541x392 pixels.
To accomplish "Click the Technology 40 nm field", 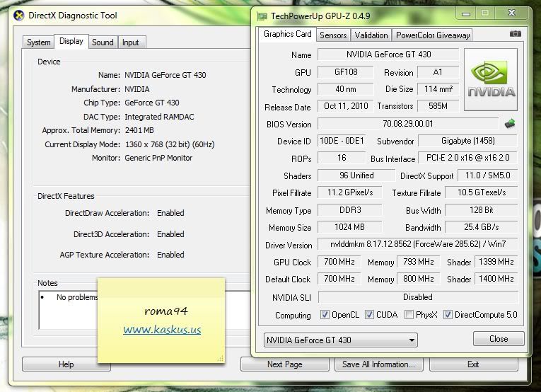I will tap(346, 89).
